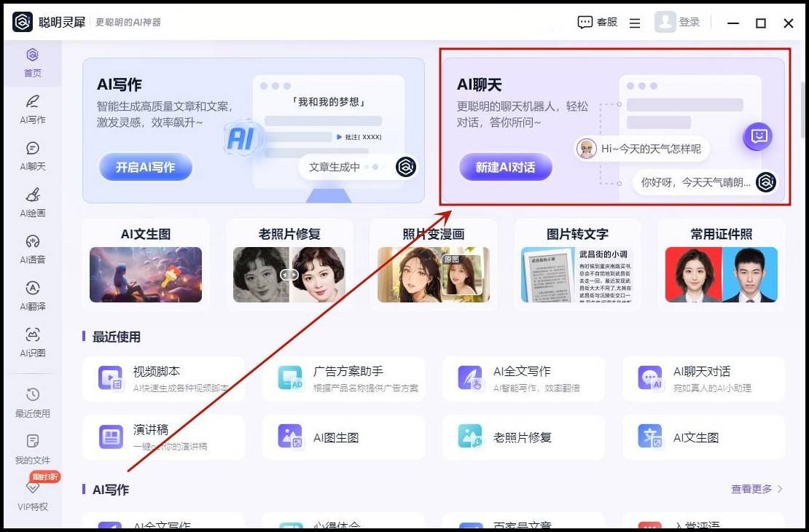Expand 查看更多 for the AI写作 section

(x=757, y=489)
